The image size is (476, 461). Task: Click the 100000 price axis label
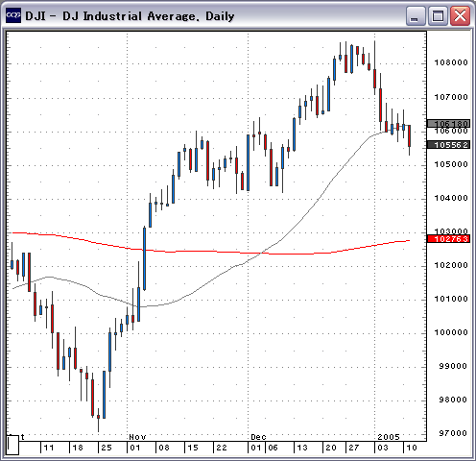451,332
